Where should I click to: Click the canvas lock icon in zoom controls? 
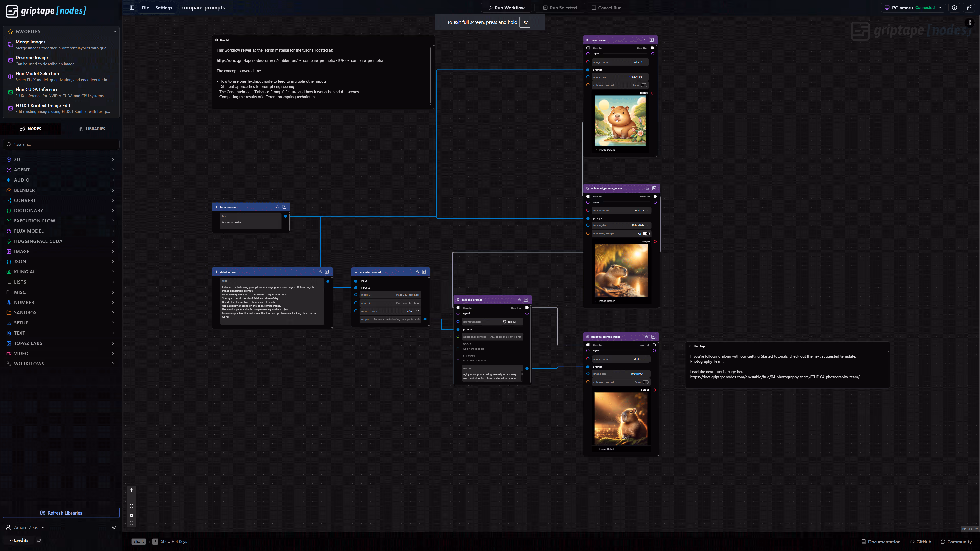tap(131, 515)
